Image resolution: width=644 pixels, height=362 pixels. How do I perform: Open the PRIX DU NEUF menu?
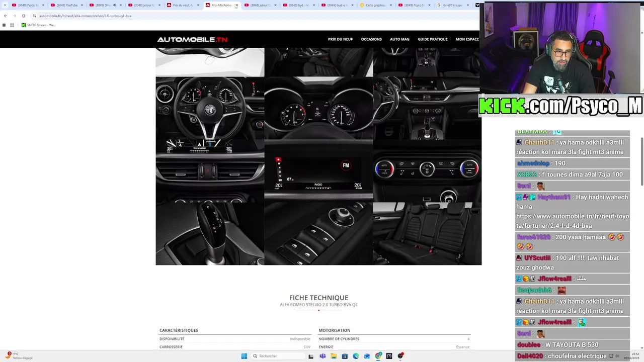pos(340,39)
